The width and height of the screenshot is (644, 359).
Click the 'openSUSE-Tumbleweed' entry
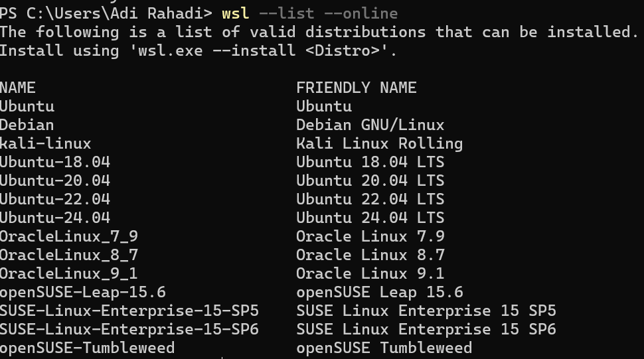point(88,348)
